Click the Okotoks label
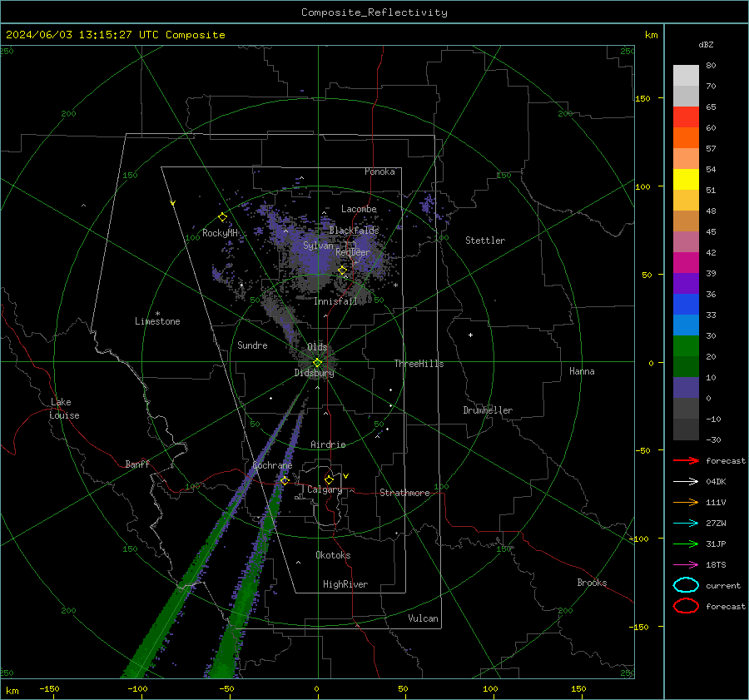The width and height of the screenshot is (749, 700). coord(333,555)
